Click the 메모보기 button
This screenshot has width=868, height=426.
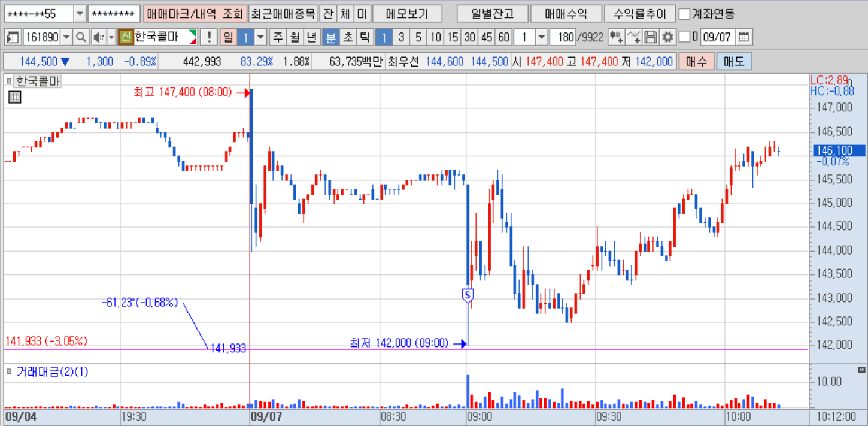pyautogui.click(x=408, y=14)
